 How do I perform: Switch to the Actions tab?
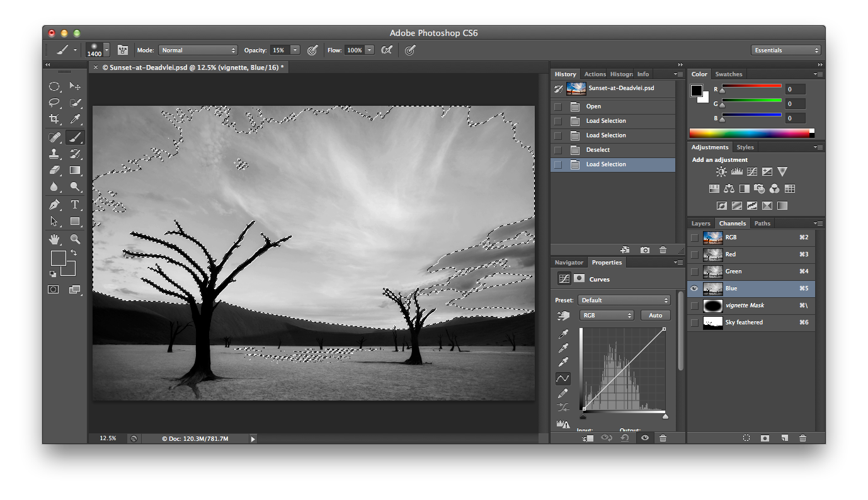pyautogui.click(x=595, y=74)
